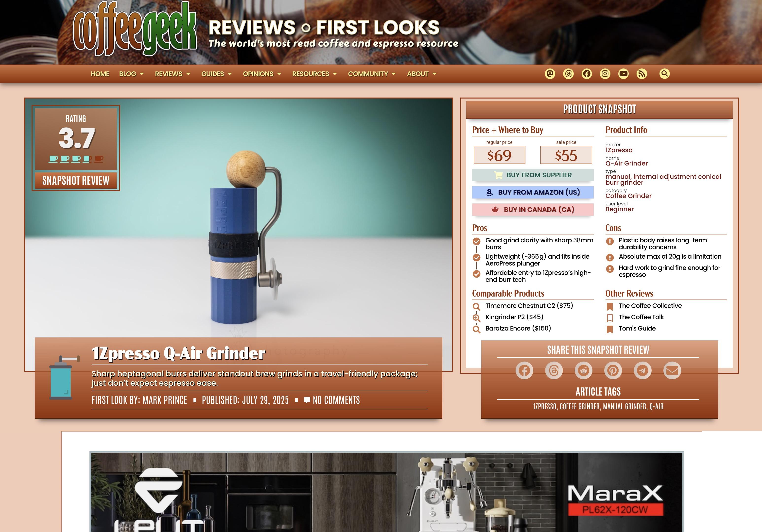Click the Buy From Supplier button

coord(533,175)
